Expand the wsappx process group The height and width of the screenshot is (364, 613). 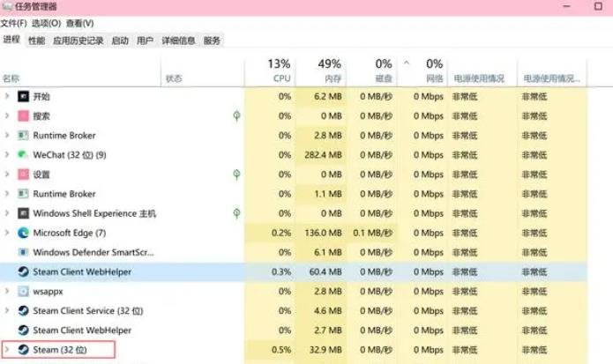coord(7,291)
